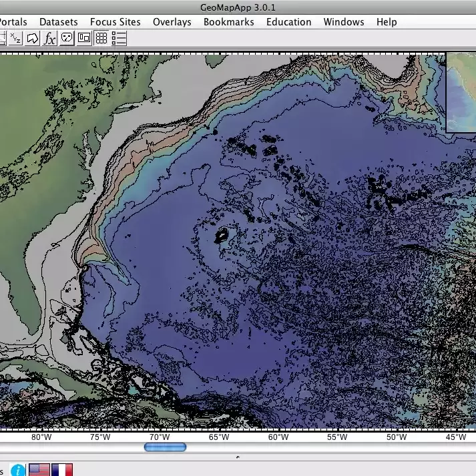The width and height of the screenshot is (476, 476).
Task: Expand the Bookmarks menu
Action: tap(228, 22)
